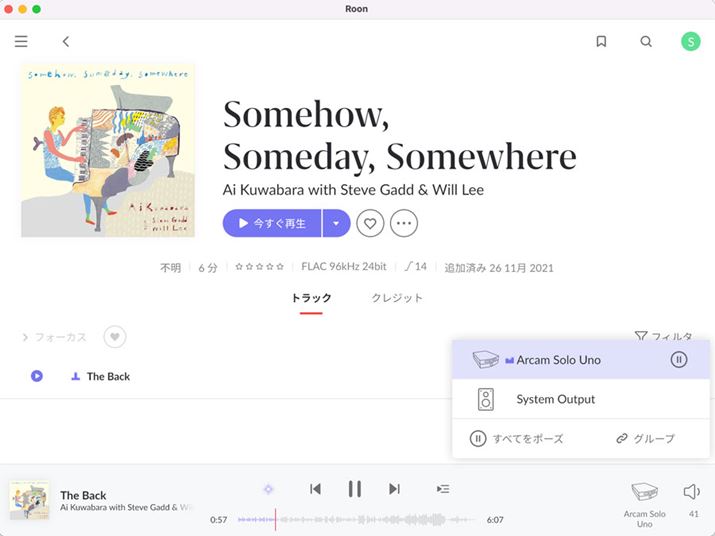
Task: Click the 不明 label in album metadata
Action: tap(170, 268)
